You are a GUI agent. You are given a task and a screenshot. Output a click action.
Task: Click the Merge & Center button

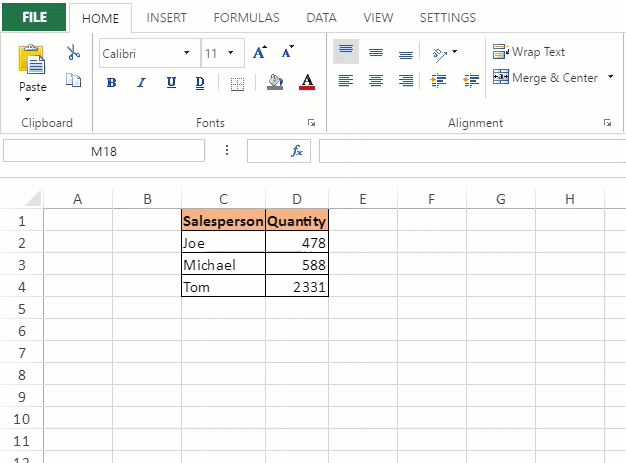point(545,77)
